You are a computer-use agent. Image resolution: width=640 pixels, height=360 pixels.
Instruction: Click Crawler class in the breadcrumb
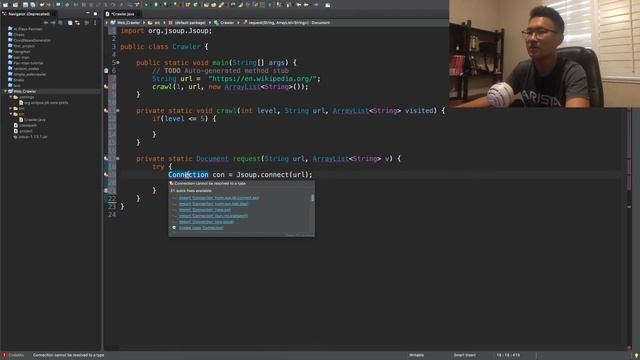[224, 23]
